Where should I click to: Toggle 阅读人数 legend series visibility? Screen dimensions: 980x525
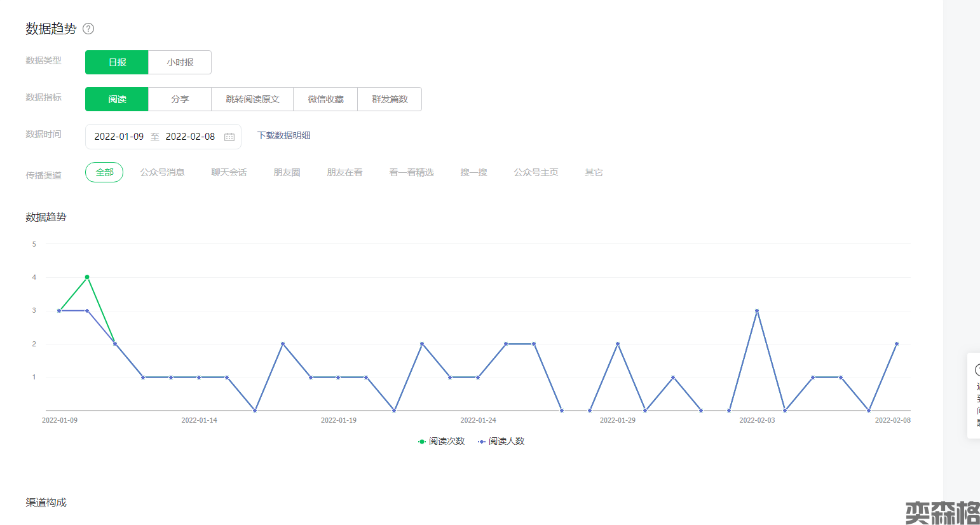(501, 441)
